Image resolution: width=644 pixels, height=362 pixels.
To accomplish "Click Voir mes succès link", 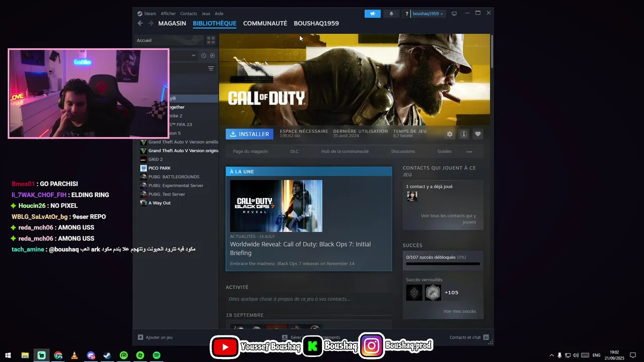I will [x=459, y=311].
